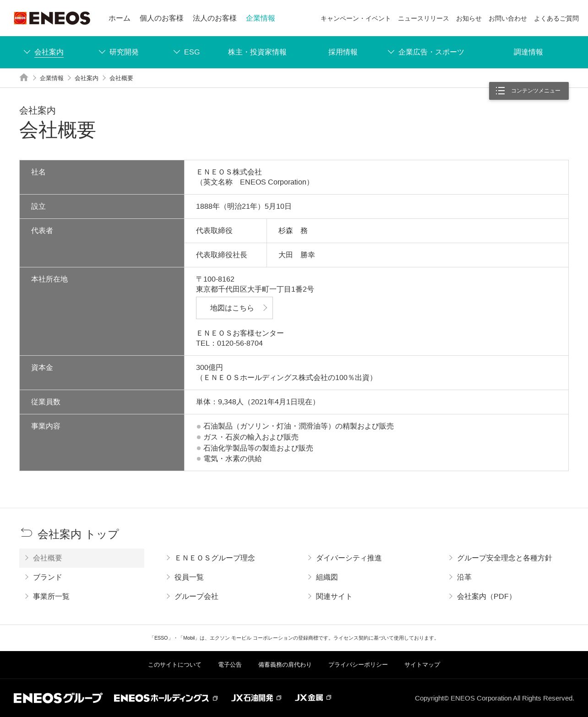Open ENEOSホールディングス footer link
Screen dimensions: 588x717
coord(162,698)
